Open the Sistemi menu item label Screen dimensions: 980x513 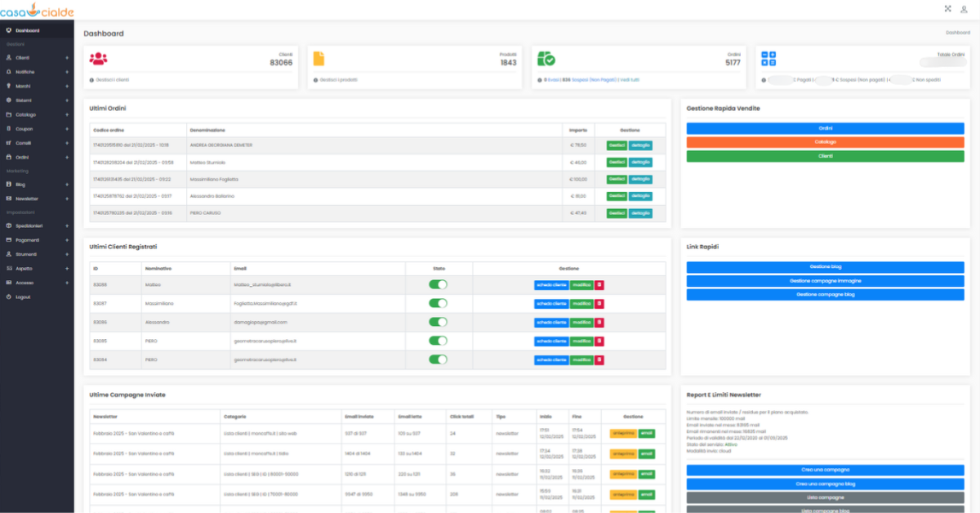(x=23, y=100)
